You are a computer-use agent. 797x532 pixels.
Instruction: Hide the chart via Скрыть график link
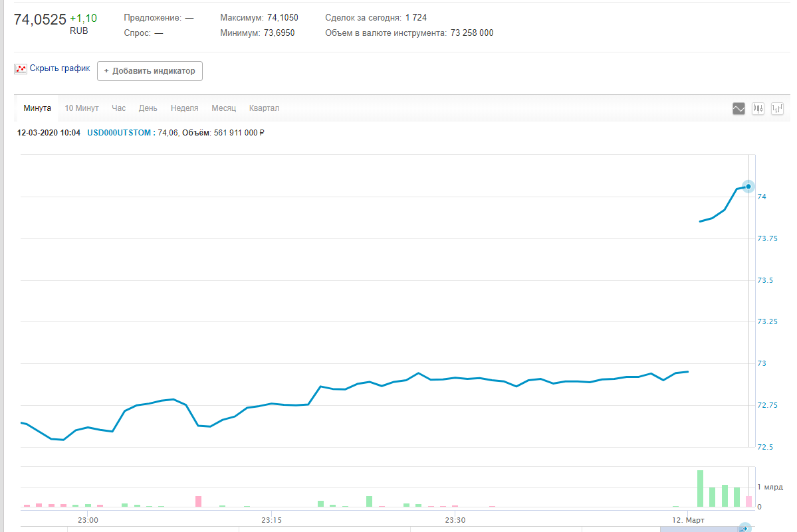[x=59, y=68]
